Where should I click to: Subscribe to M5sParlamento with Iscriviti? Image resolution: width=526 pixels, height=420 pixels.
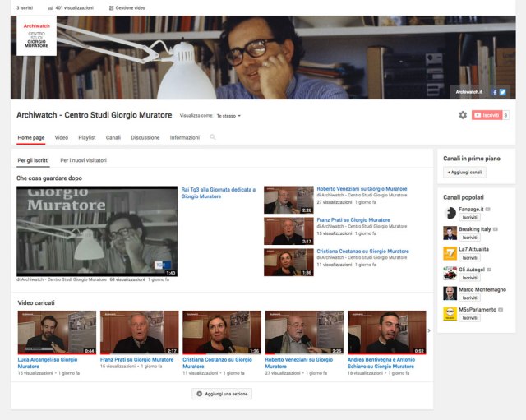point(469,318)
